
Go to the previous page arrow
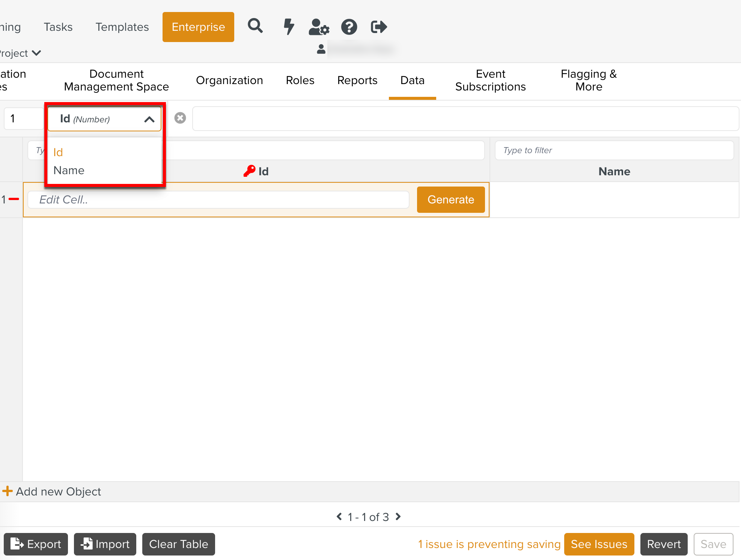(339, 517)
